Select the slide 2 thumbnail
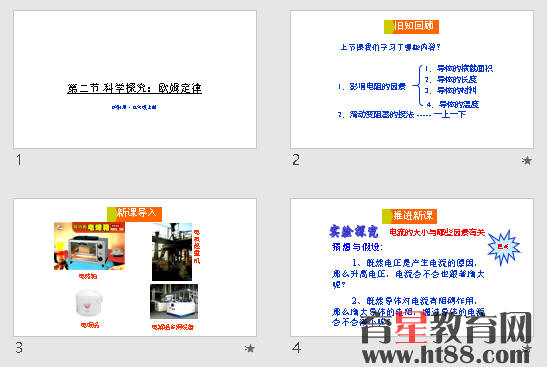Viewport: 547px width, 367px height. (412, 80)
